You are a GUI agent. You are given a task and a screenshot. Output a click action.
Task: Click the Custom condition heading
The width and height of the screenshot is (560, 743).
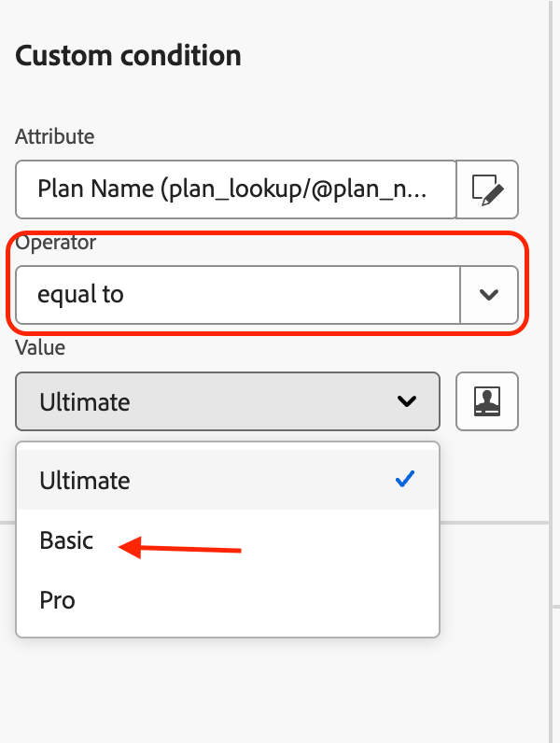click(129, 56)
